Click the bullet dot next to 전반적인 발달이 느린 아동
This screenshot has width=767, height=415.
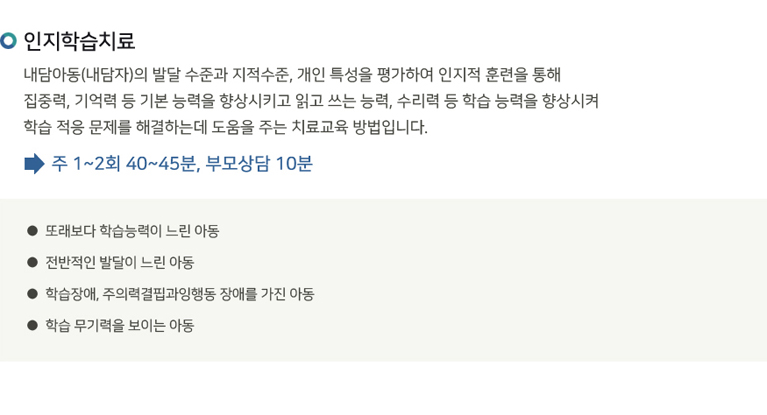point(32,262)
